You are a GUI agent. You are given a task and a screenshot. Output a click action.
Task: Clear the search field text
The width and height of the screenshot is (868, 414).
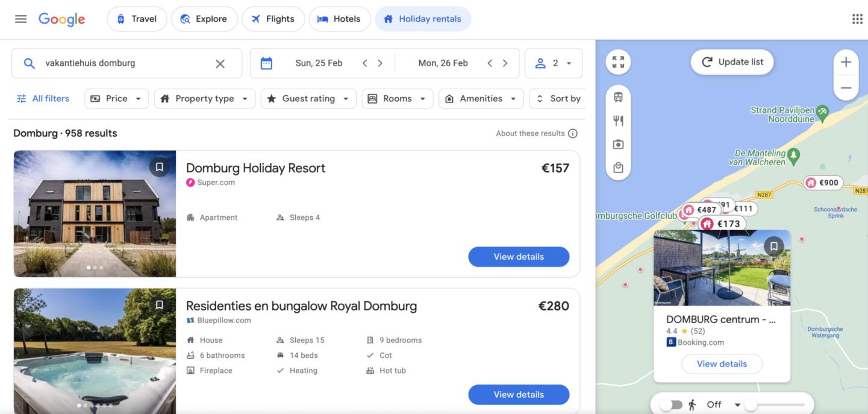point(220,63)
